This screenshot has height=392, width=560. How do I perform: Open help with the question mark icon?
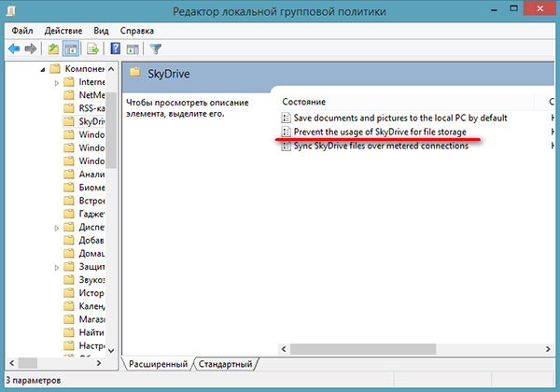click(x=116, y=49)
